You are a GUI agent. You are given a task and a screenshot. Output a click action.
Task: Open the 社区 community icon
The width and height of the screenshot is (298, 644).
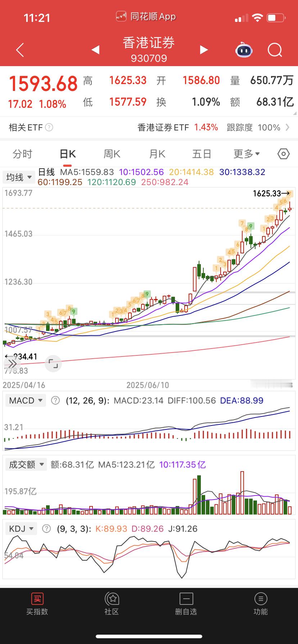coord(112,604)
